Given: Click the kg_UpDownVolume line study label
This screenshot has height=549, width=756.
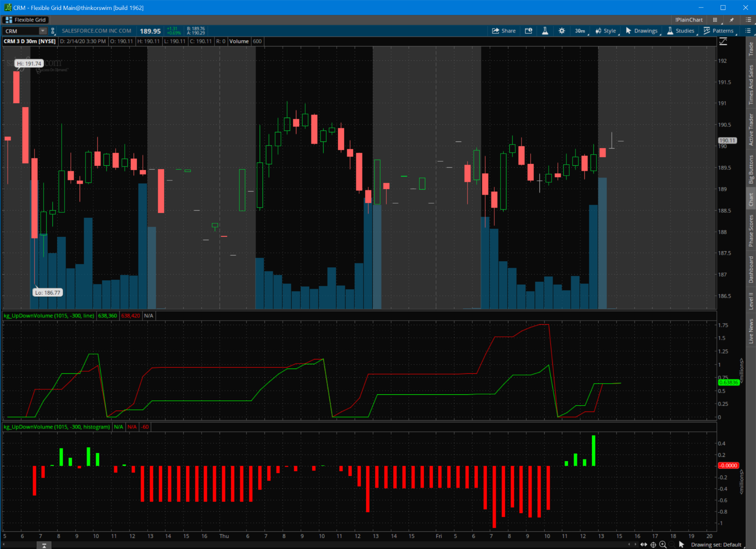Looking at the screenshot, I should coord(49,316).
